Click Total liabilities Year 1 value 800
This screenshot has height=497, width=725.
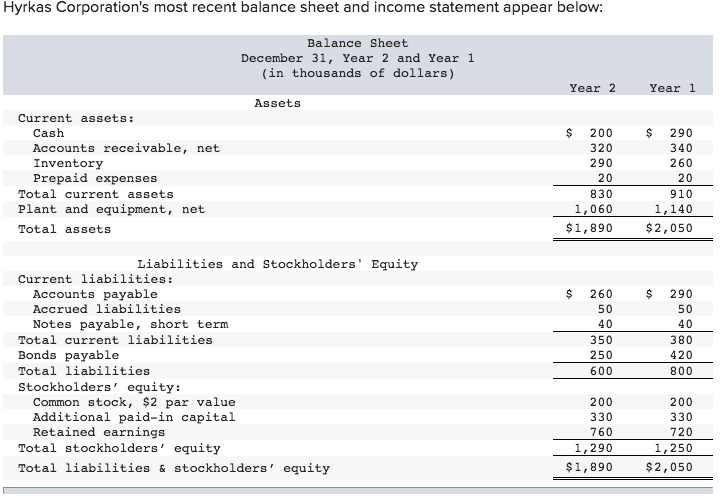681,371
